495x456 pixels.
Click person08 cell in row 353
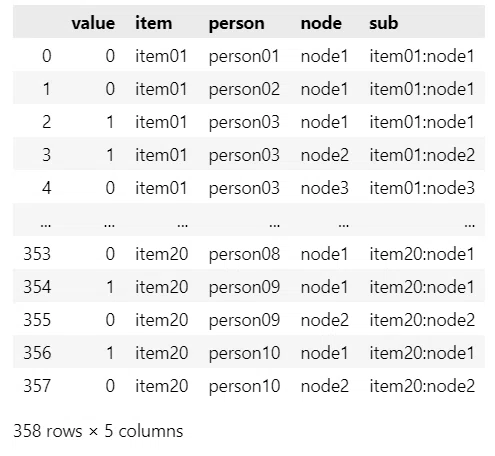tap(244, 254)
